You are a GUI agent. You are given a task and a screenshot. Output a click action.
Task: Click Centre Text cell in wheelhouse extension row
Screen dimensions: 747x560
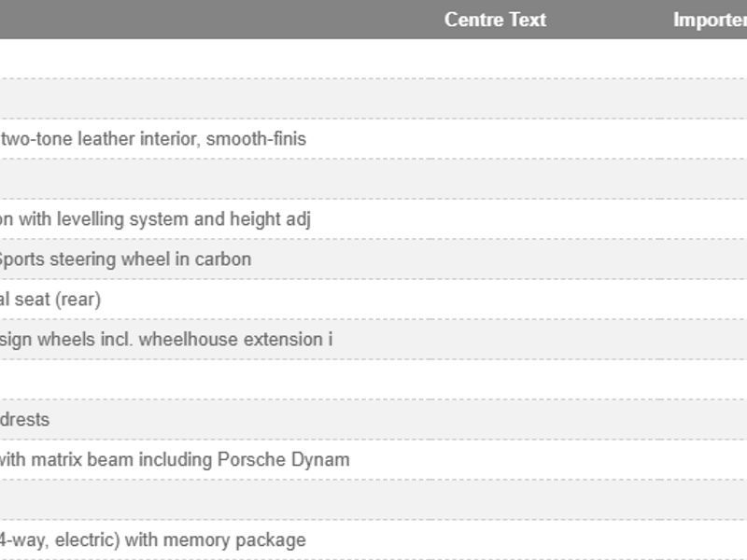(x=495, y=340)
